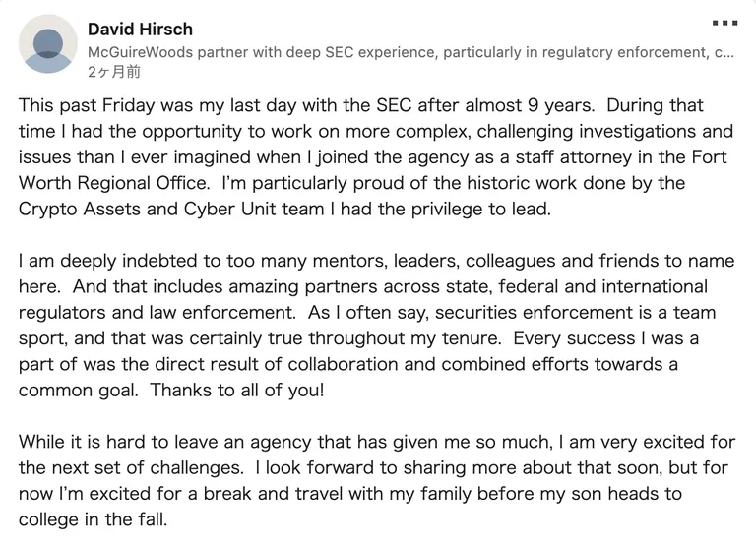The image size is (756, 546).
Task: Click the words 'college in the fall'
Action: (92, 519)
